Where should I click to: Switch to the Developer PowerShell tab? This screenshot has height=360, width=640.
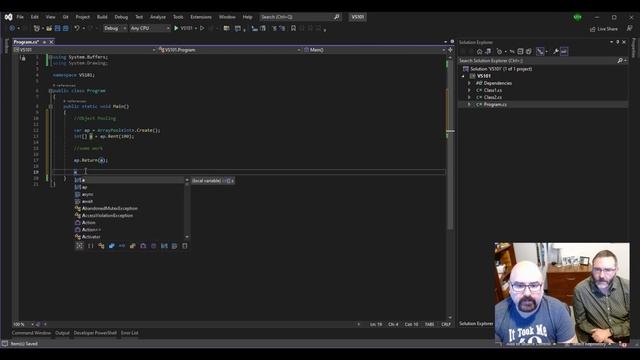pos(95,333)
